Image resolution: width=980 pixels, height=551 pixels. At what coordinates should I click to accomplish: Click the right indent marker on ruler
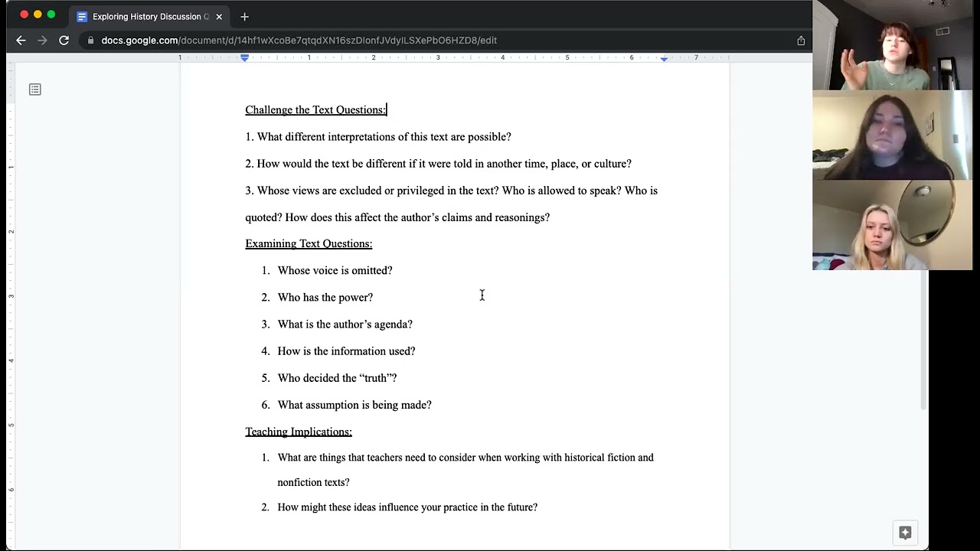[x=664, y=58]
